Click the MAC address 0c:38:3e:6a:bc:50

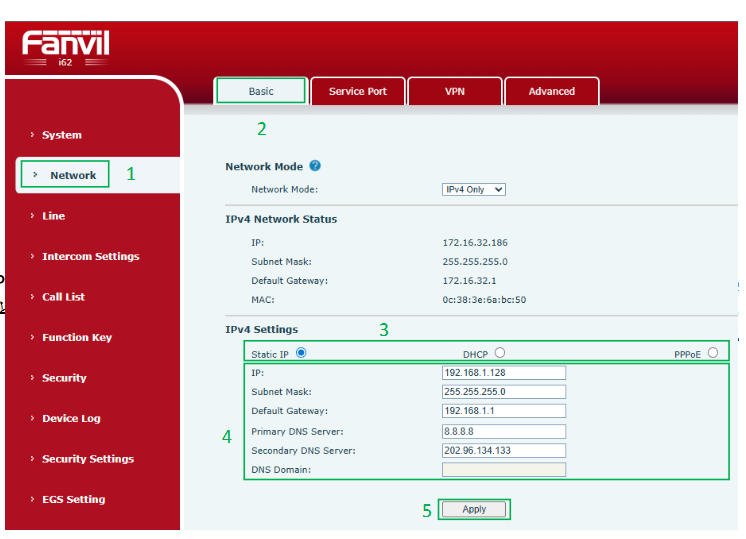484,300
